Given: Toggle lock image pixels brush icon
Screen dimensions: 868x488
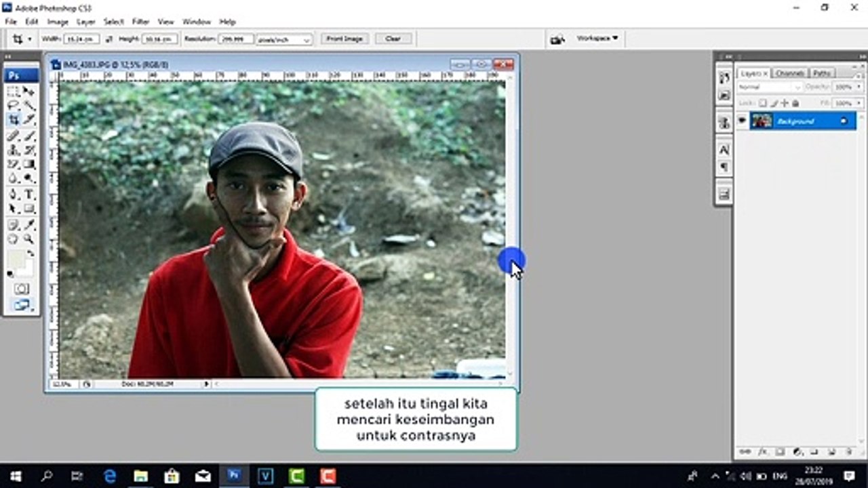Looking at the screenshot, I should point(774,103).
